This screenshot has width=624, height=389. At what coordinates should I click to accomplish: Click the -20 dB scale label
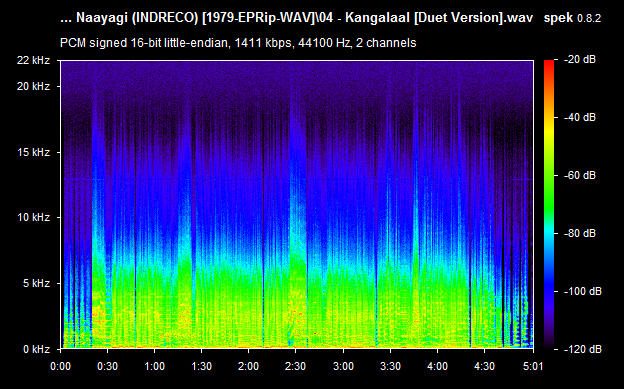(x=580, y=59)
